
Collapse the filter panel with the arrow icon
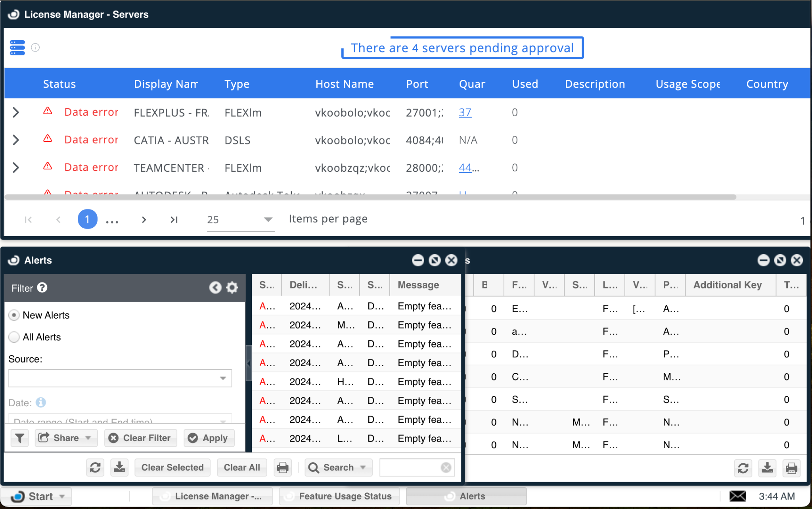215,288
